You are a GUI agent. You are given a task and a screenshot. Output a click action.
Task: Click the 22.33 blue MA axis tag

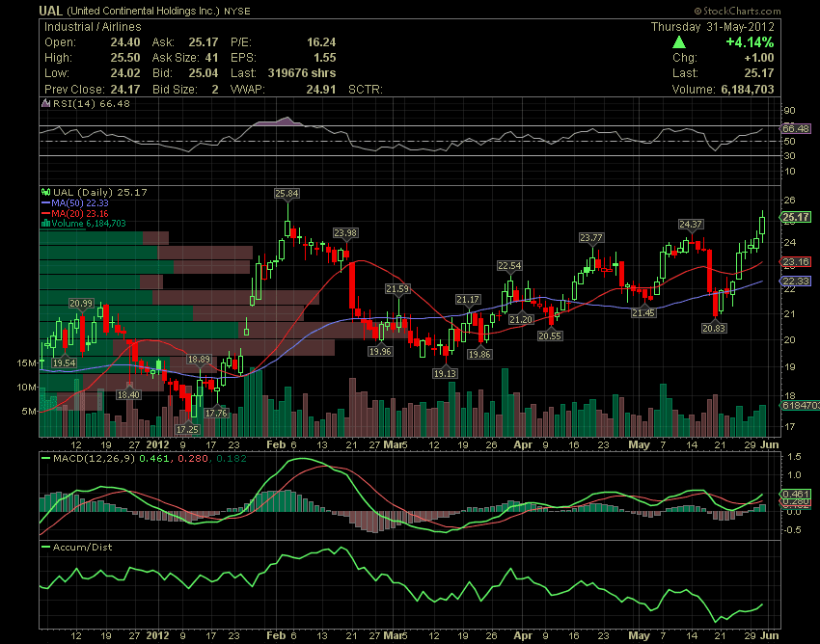click(x=796, y=282)
